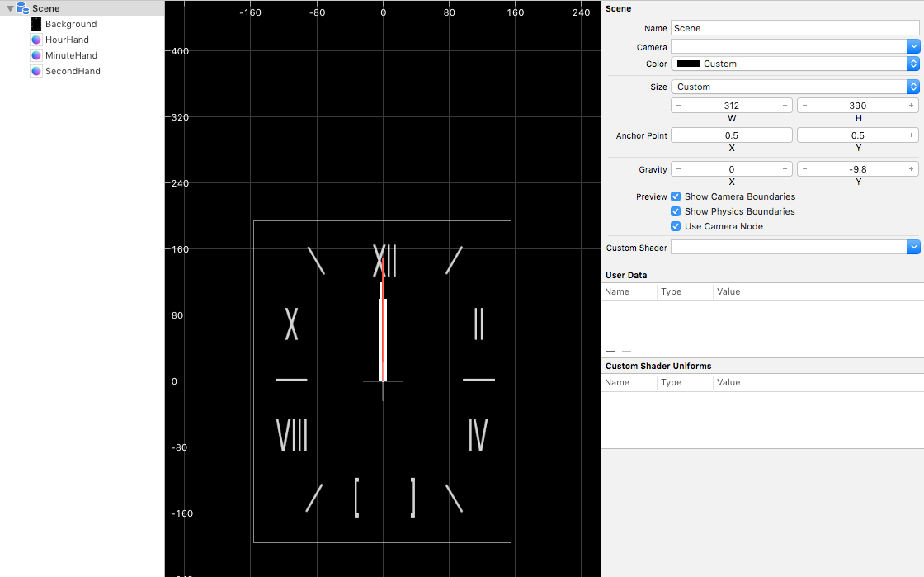Screen dimensions: 924x577
Task: Edit the Name field containing Scene
Action: (x=795, y=28)
